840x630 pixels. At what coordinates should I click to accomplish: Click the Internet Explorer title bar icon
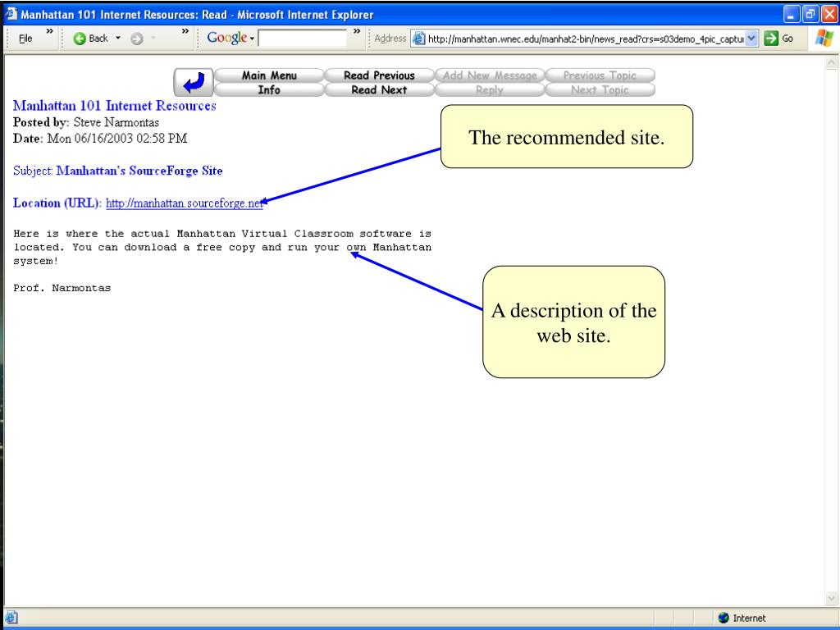click(11, 14)
